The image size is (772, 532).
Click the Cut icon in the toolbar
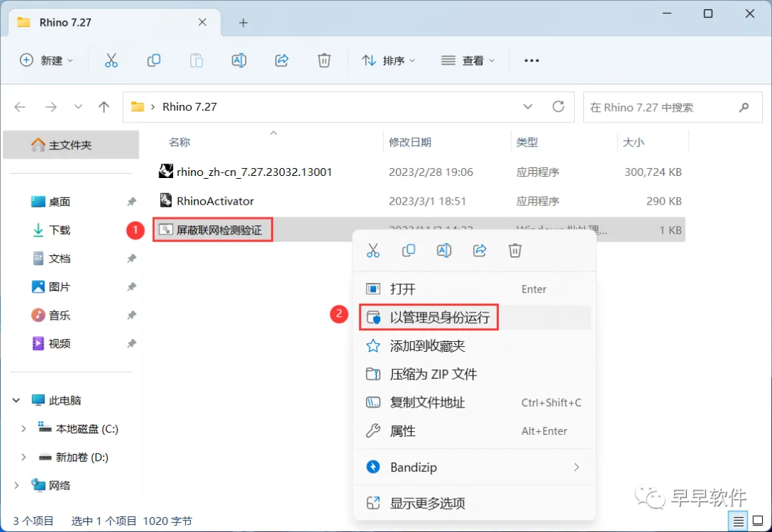coord(112,61)
